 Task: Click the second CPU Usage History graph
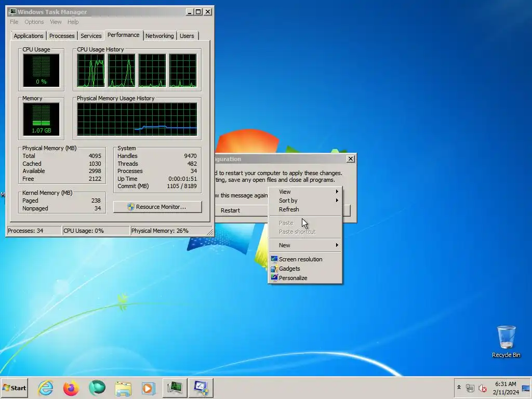(122, 70)
